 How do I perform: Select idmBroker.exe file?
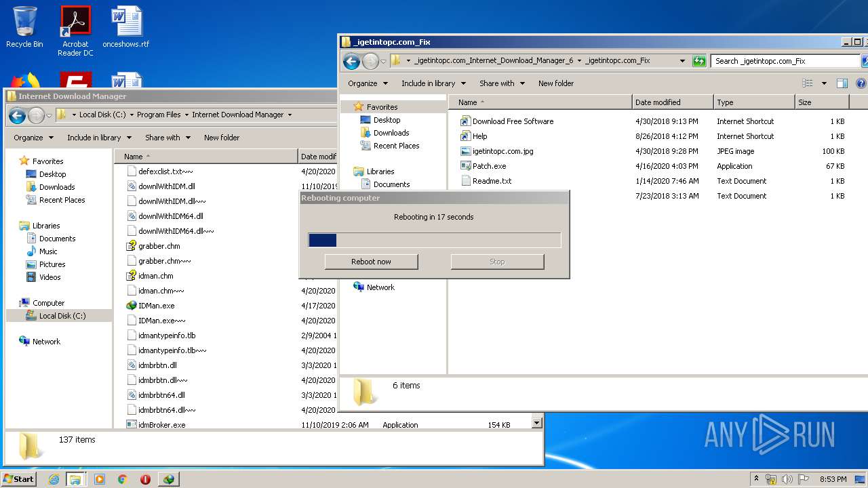coord(161,425)
